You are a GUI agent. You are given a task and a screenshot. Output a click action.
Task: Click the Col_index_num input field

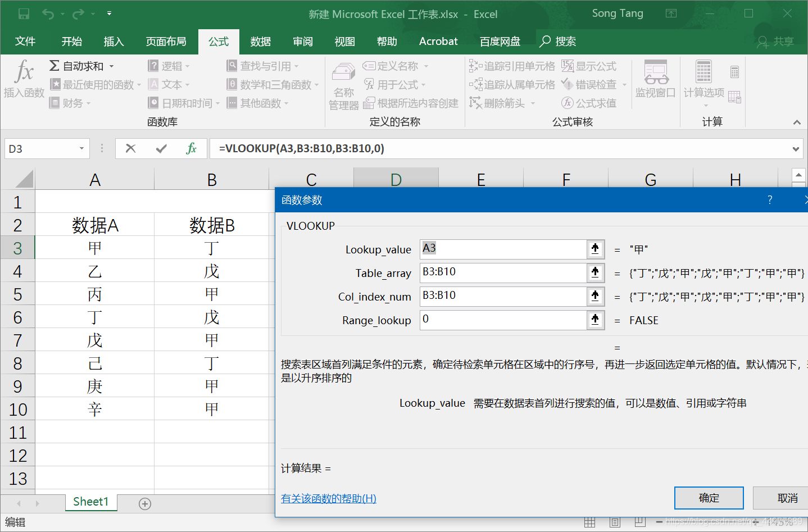coord(503,296)
